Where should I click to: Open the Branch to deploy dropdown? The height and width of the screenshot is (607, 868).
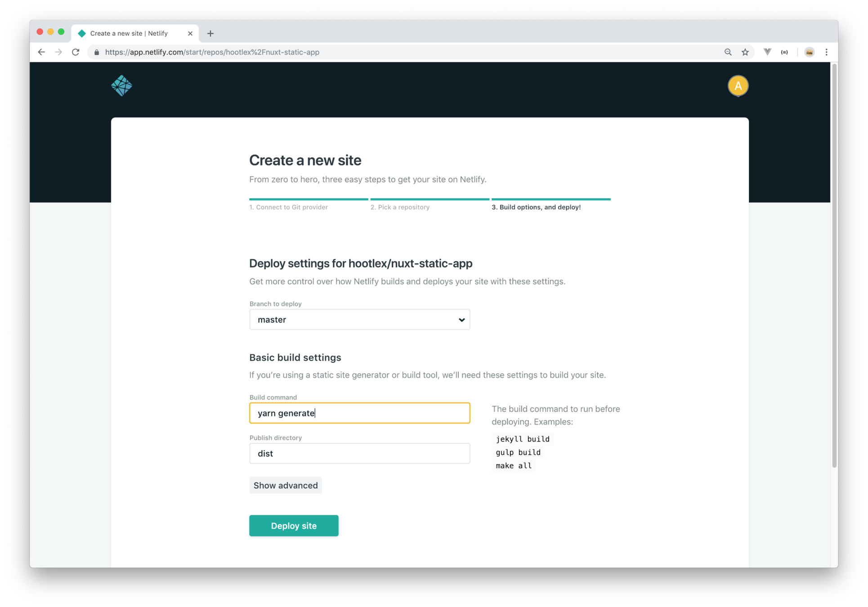[x=359, y=320]
